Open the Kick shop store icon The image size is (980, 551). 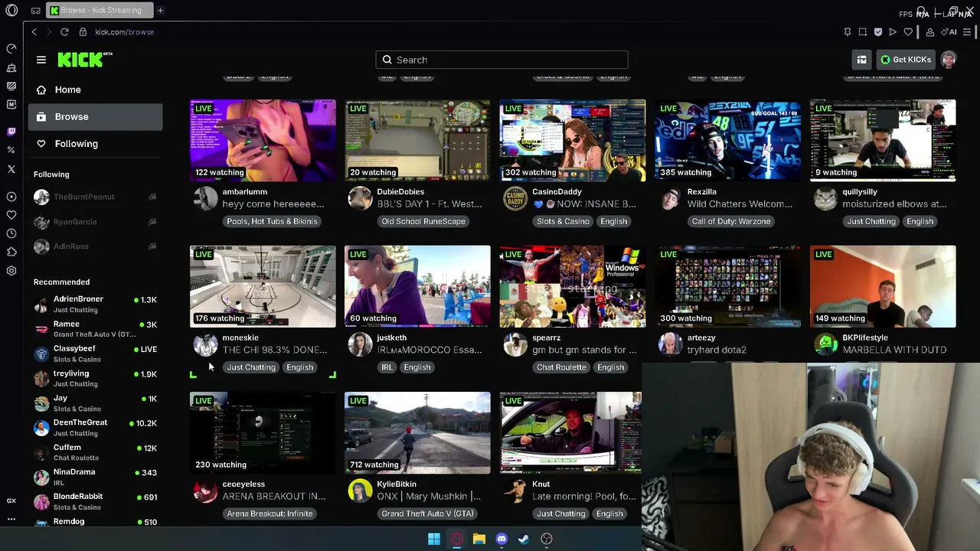pyautogui.click(x=862, y=60)
